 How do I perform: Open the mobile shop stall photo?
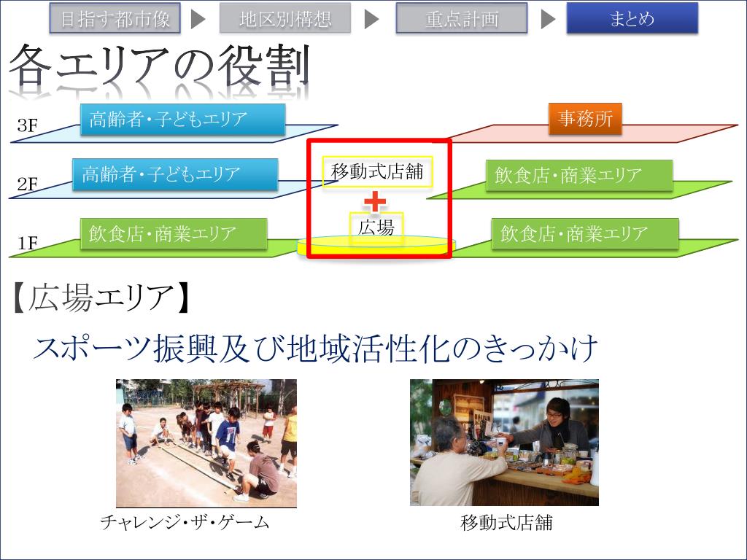pos(504,443)
